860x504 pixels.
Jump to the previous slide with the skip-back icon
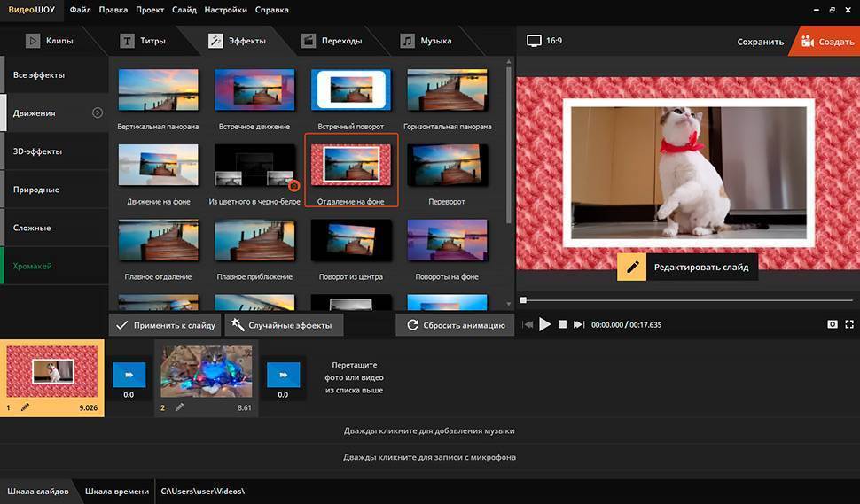tap(528, 325)
